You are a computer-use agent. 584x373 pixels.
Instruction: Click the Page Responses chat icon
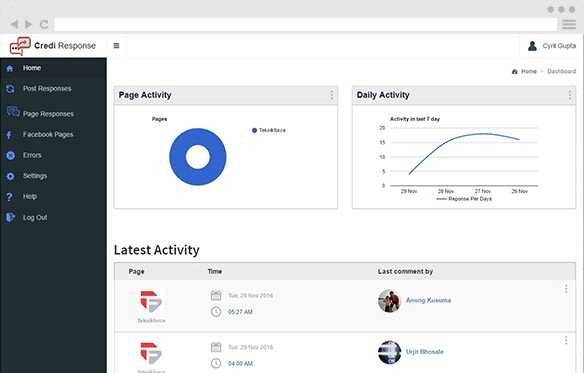tap(13, 111)
